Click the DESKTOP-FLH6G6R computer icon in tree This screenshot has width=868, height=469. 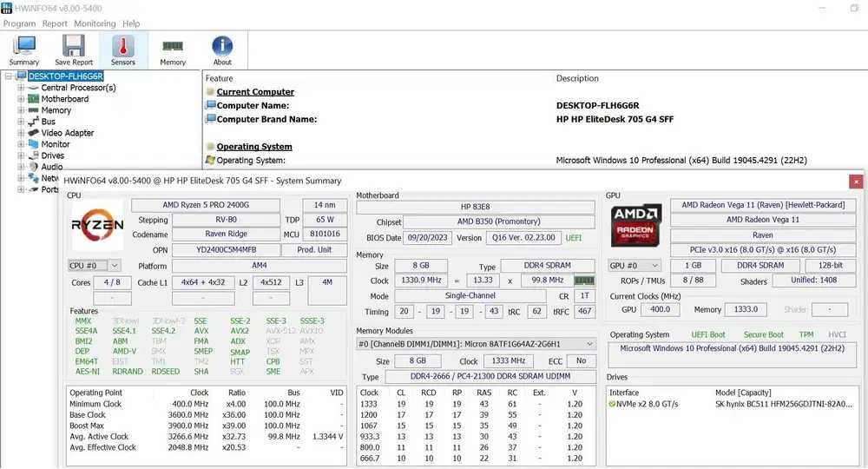point(22,76)
